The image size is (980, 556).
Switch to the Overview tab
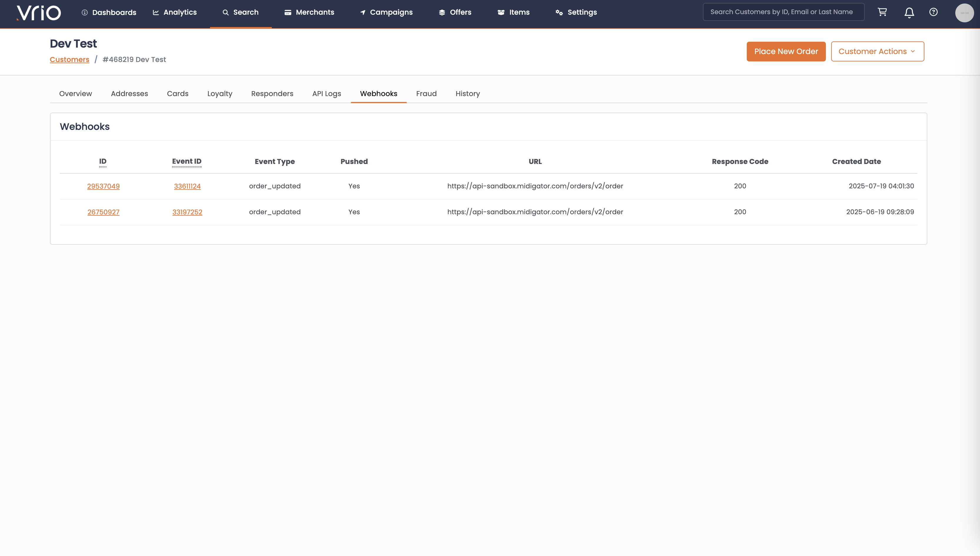[76, 94]
